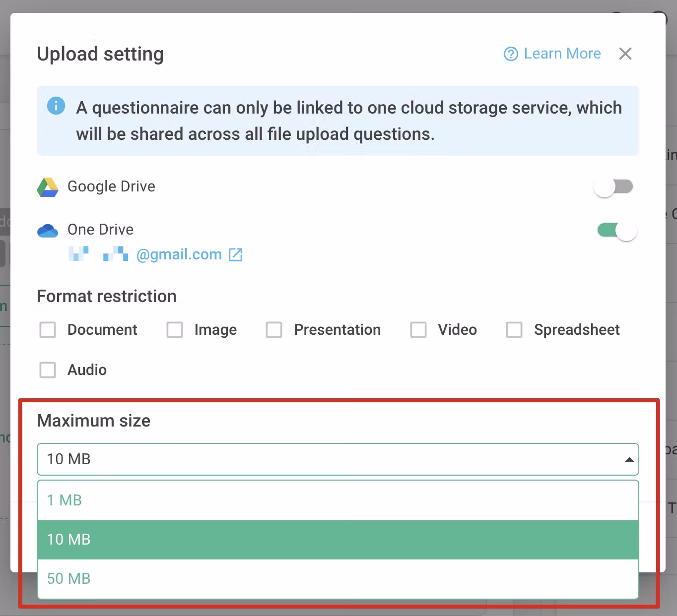The height and width of the screenshot is (616, 677).
Task: Check the Document format checkbox
Action: click(x=48, y=330)
